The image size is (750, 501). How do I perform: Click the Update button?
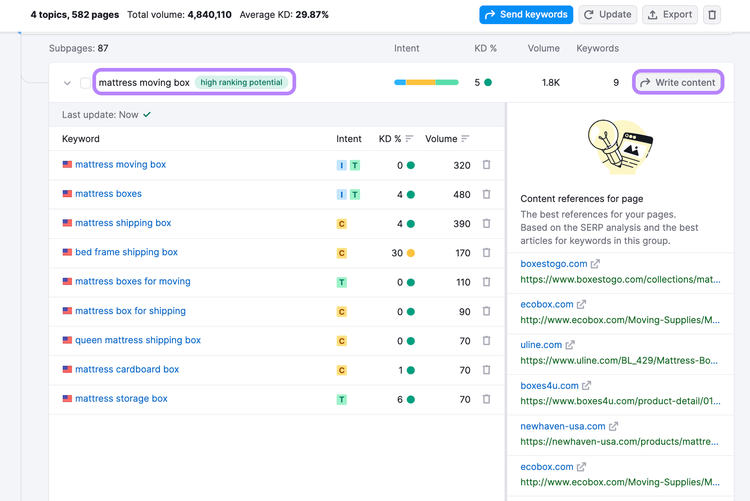pos(608,15)
